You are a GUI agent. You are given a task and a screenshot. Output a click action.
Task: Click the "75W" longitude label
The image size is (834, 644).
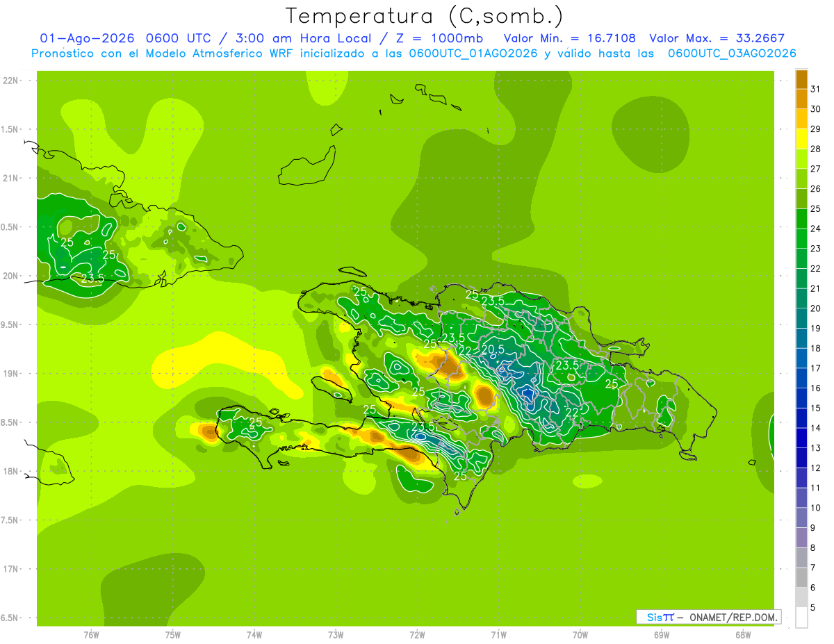pyautogui.click(x=172, y=635)
